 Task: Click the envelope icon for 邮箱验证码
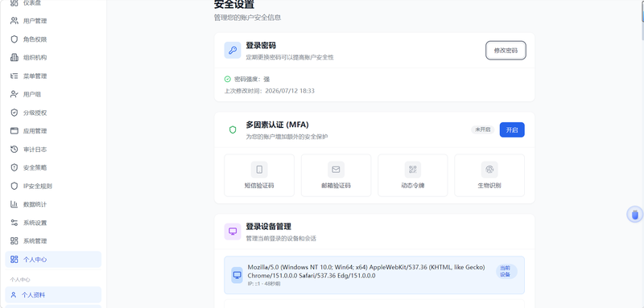click(336, 170)
